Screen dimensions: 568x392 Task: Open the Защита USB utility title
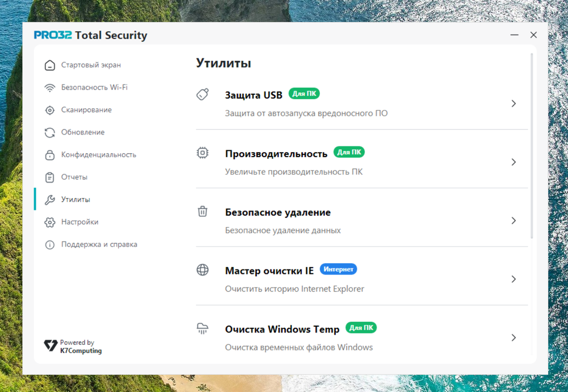pyautogui.click(x=253, y=95)
